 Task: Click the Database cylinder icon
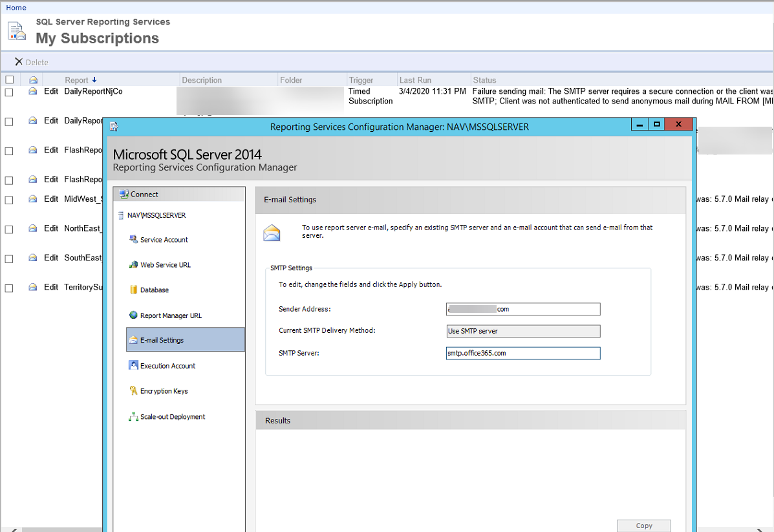click(x=134, y=290)
